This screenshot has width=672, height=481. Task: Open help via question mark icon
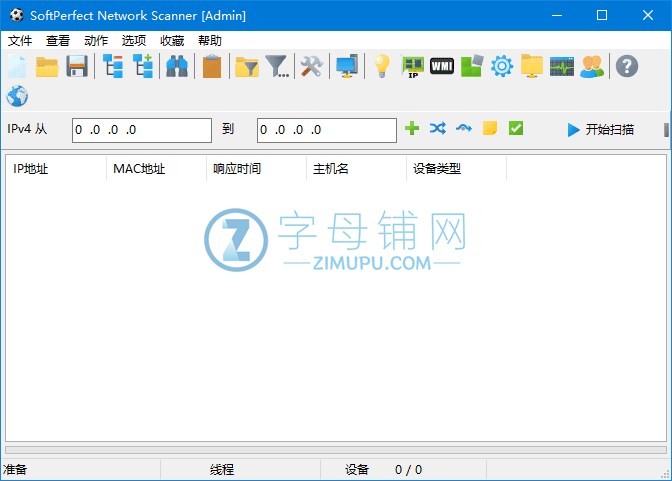pyautogui.click(x=627, y=66)
